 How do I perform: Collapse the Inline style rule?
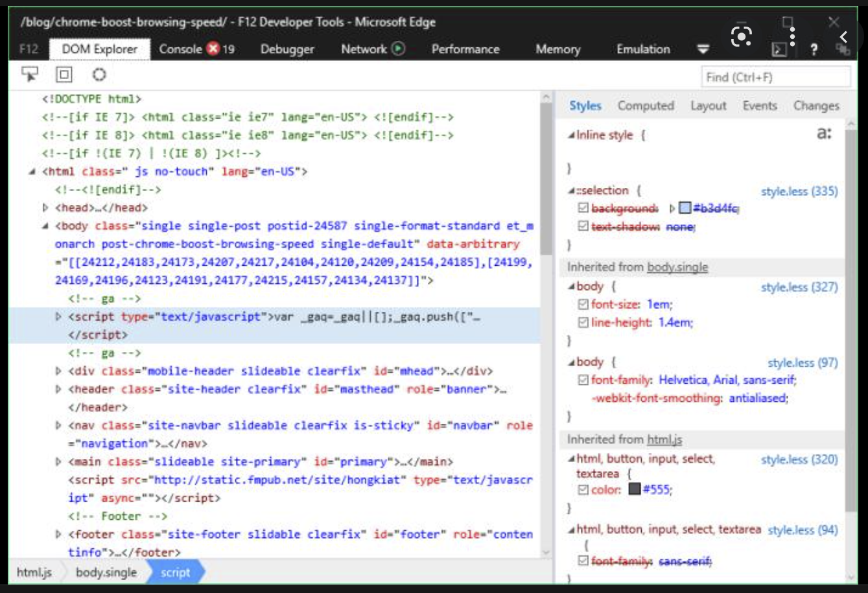572,135
